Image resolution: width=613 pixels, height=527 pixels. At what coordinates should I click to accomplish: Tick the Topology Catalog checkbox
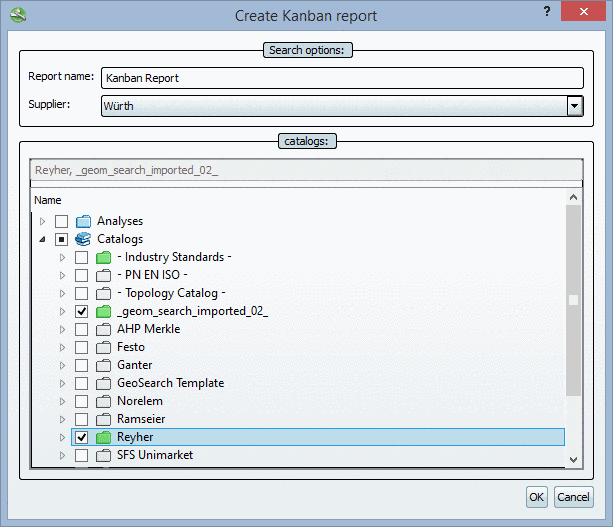click(81, 293)
